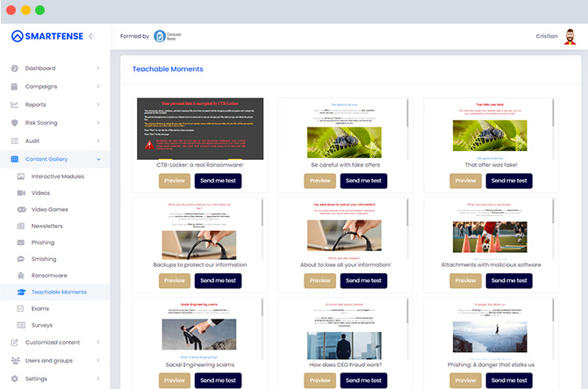Open Smishing menu item
Screen dimensions: 588x389
pos(54,259)
